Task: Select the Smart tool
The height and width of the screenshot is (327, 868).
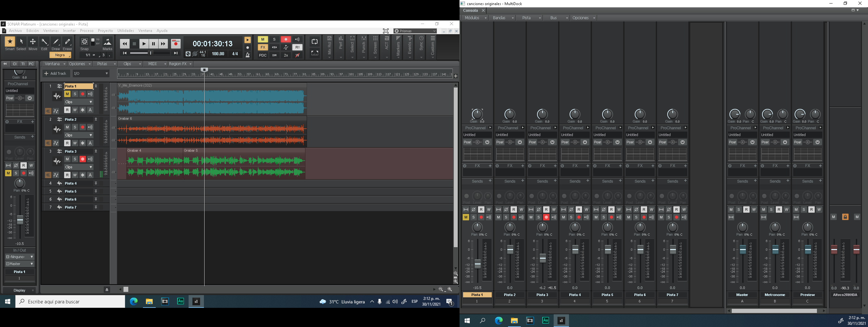Action: click(10, 42)
